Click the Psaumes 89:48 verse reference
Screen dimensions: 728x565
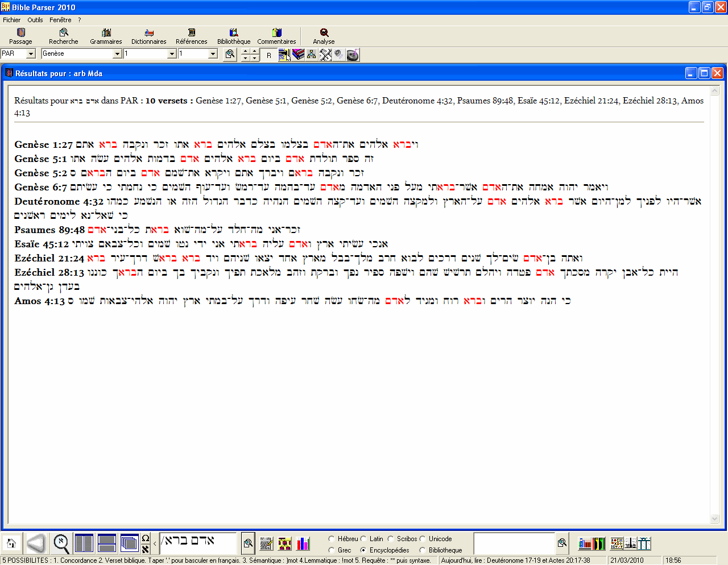point(49,230)
